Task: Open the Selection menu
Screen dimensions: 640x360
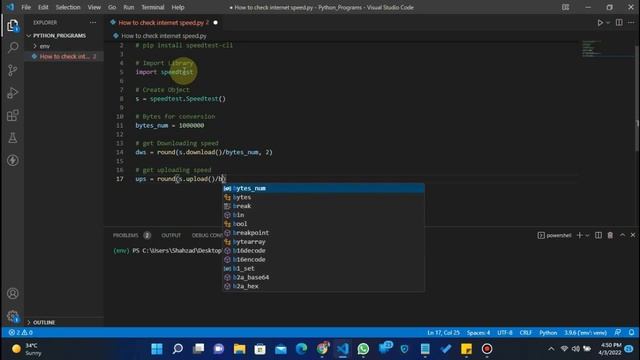Action: pos(68,7)
